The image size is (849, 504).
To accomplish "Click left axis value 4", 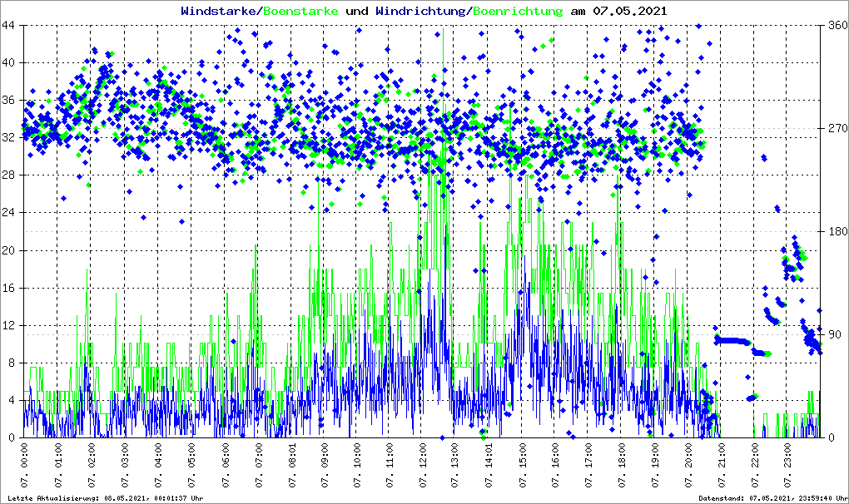I will click(x=12, y=401).
